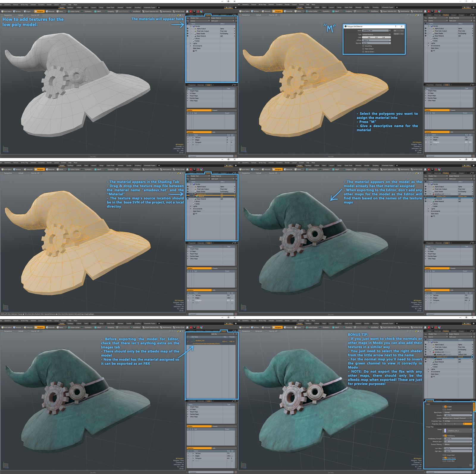Switch to Topology layout in the BONUS TIP screenshot
476x474 pixels.
pyautogui.click(x=308, y=324)
